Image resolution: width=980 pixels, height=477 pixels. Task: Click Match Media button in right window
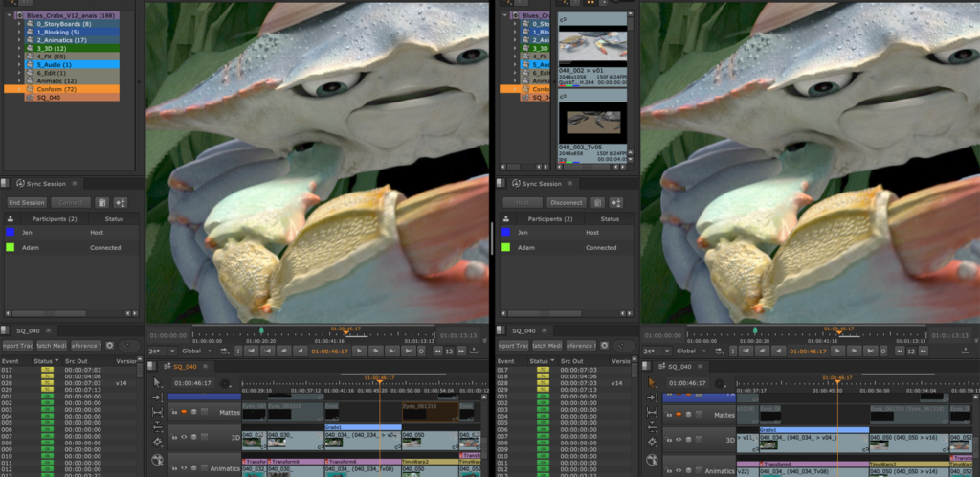click(x=546, y=345)
